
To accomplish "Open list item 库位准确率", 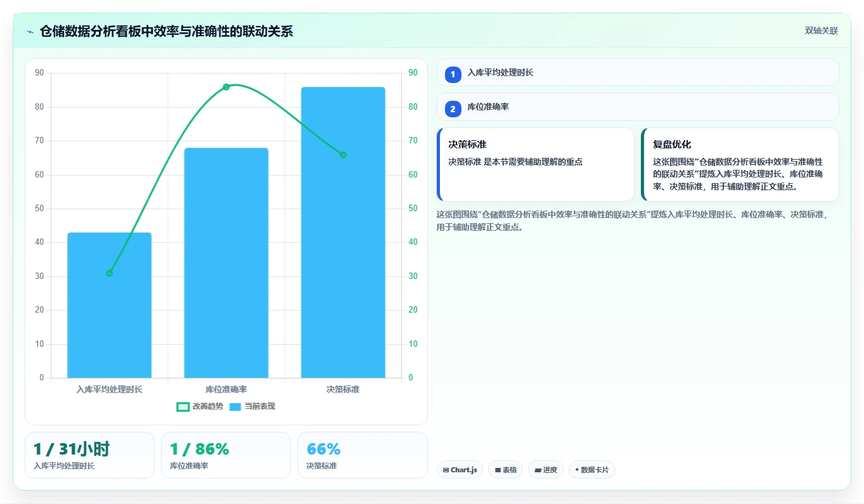I will tap(638, 107).
